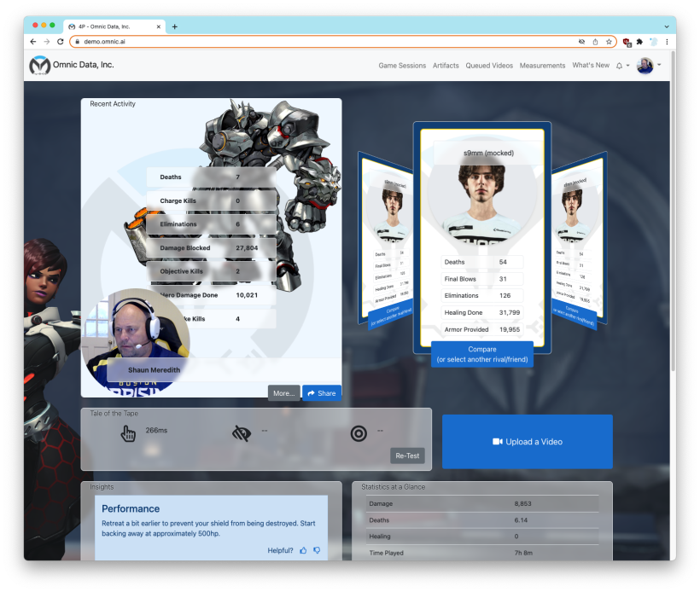
Task: Expand the tab search chevron
Action: (x=667, y=26)
